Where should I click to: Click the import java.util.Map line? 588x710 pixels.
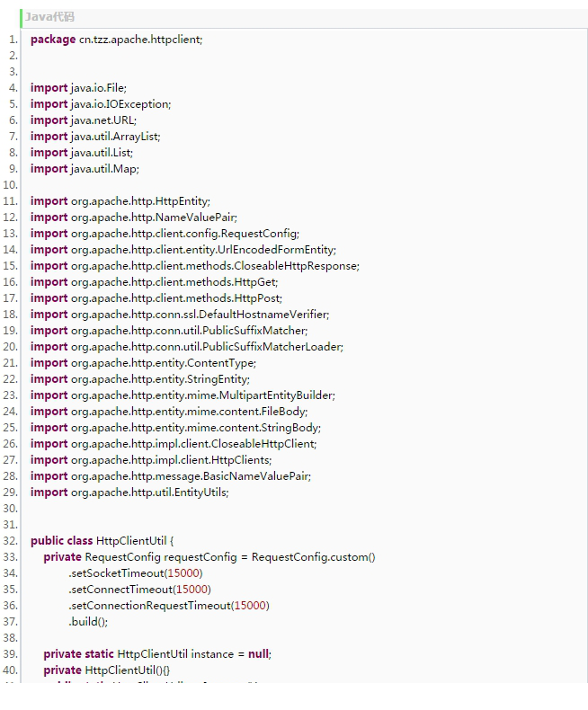(x=85, y=169)
